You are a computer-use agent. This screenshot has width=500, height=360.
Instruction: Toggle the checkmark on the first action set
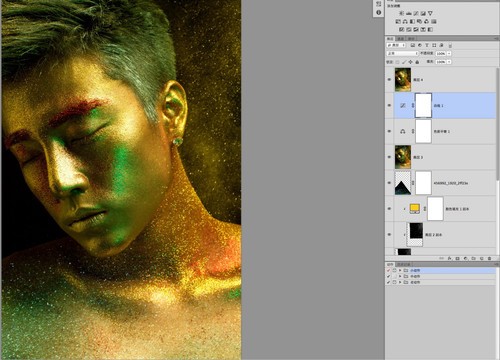pyautogui.click(x=388, y=270)
